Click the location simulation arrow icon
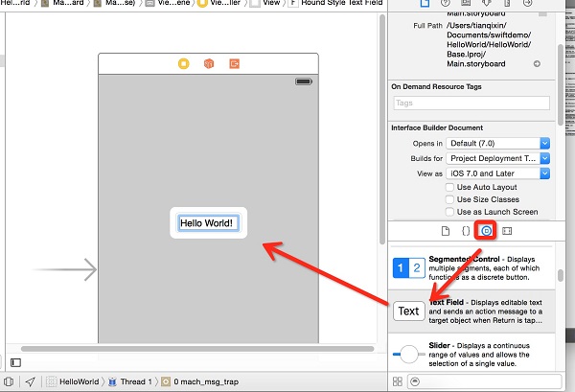This screenshot has width=575, height=392. (x=31, y=381)
